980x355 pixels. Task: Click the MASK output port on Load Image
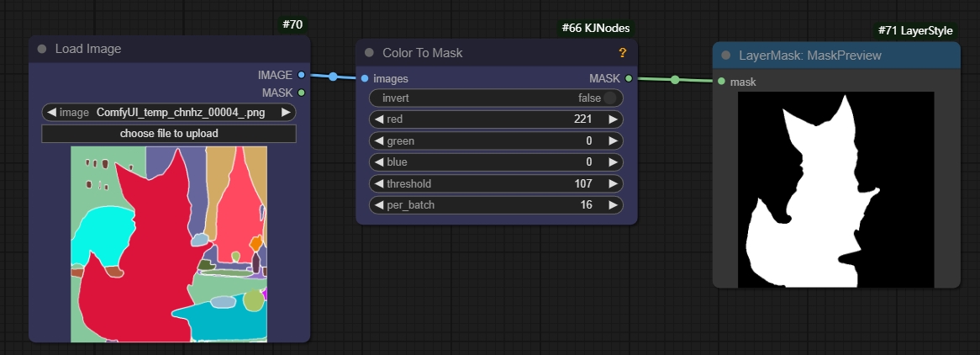pos(302,93)
